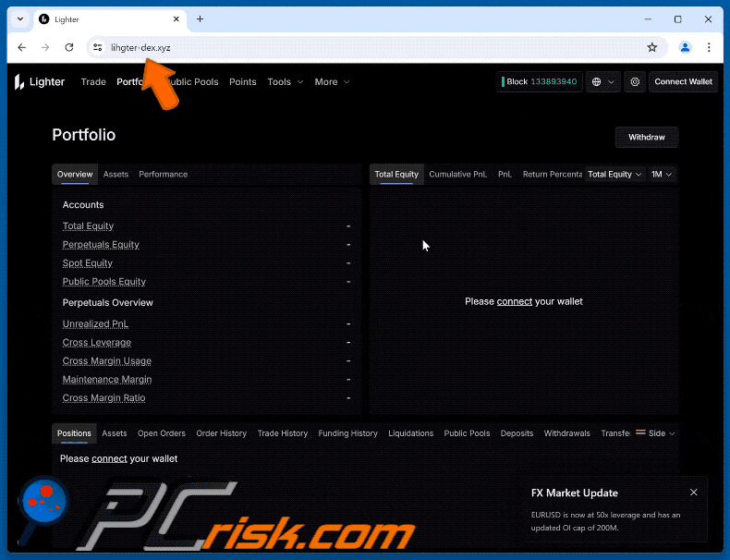Image resolution: width=730 pixels, height=560 pixels.
Task: Switch to the Performance tab
Action: pyautogui.click(x=163, y=175)
